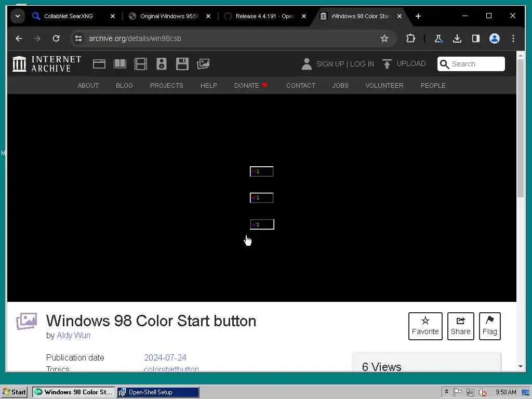Select the top start button image thumbnail

[262, 171]
